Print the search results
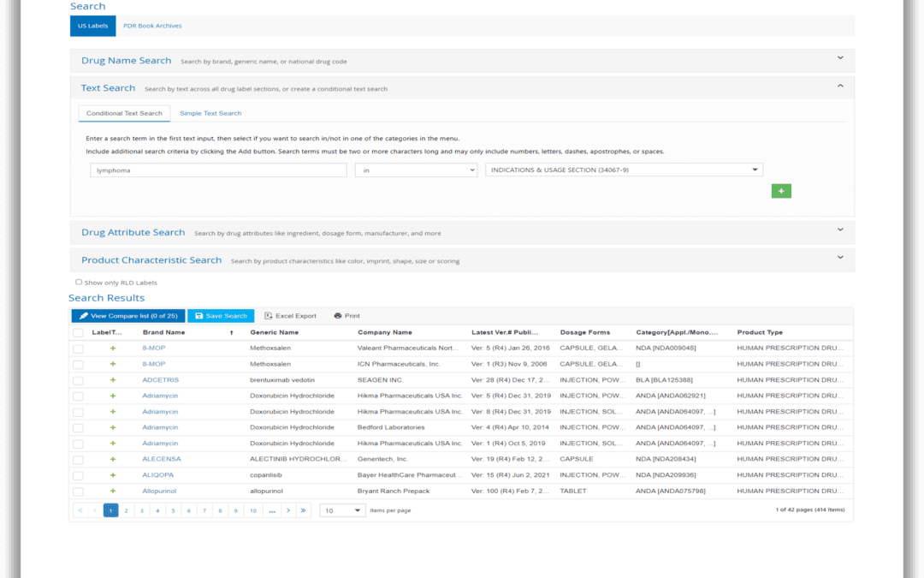924x578 pixels. coord(346,315)
